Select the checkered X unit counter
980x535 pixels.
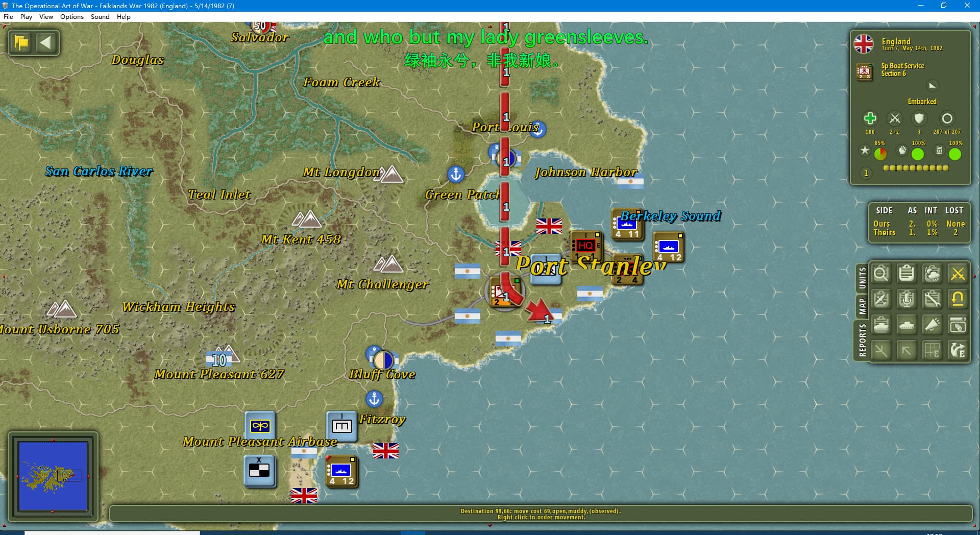[259, 471]
